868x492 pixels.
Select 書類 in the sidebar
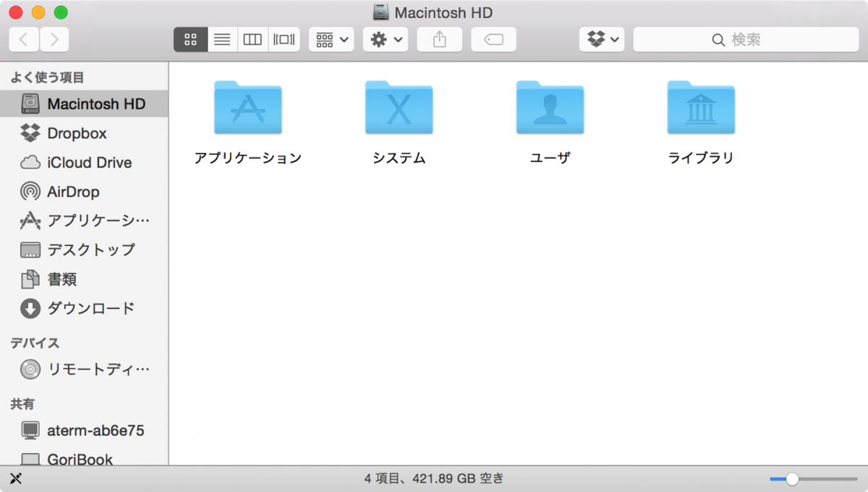65,279
